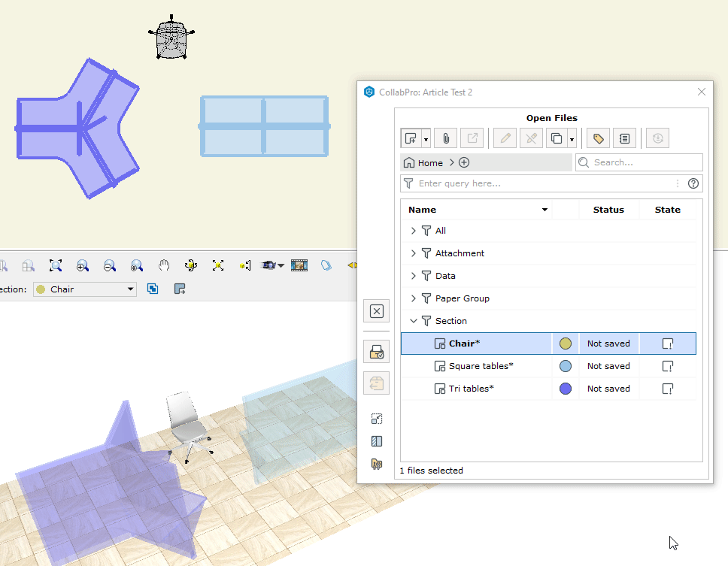
Task: Select the Square tables* file row
Action: pyautogui.click(x=548, y=366)
